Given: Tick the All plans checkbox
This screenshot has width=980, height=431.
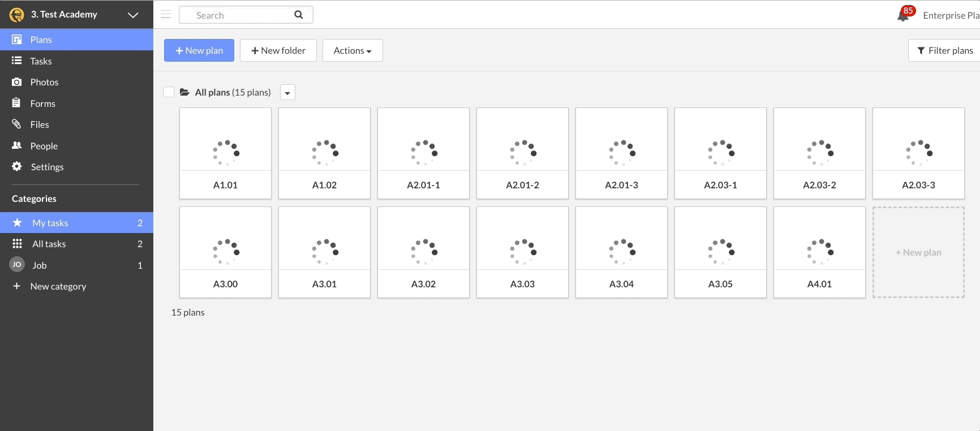Looking at the screenshot, I should pos(169,92).
